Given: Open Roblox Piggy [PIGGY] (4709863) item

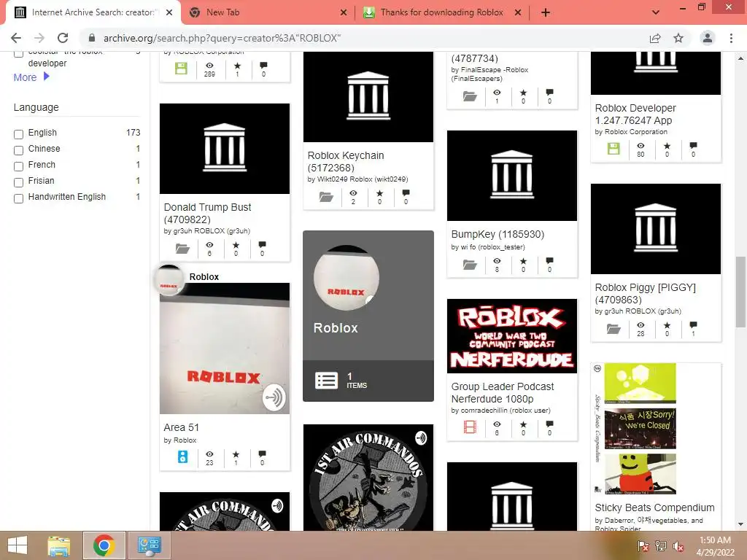Looking at the screenshot, I should 645,293.
